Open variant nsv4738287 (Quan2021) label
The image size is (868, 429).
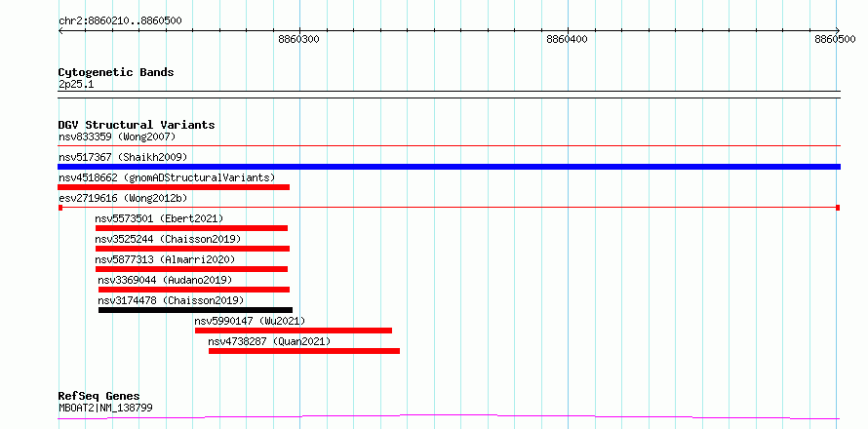tap(269, 341)
